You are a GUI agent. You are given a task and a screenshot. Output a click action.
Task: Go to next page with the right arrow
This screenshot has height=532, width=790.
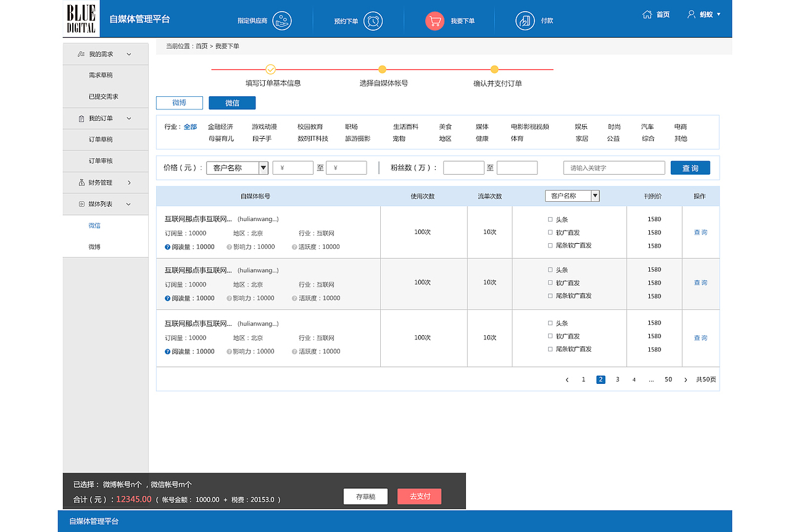(685, 380)
